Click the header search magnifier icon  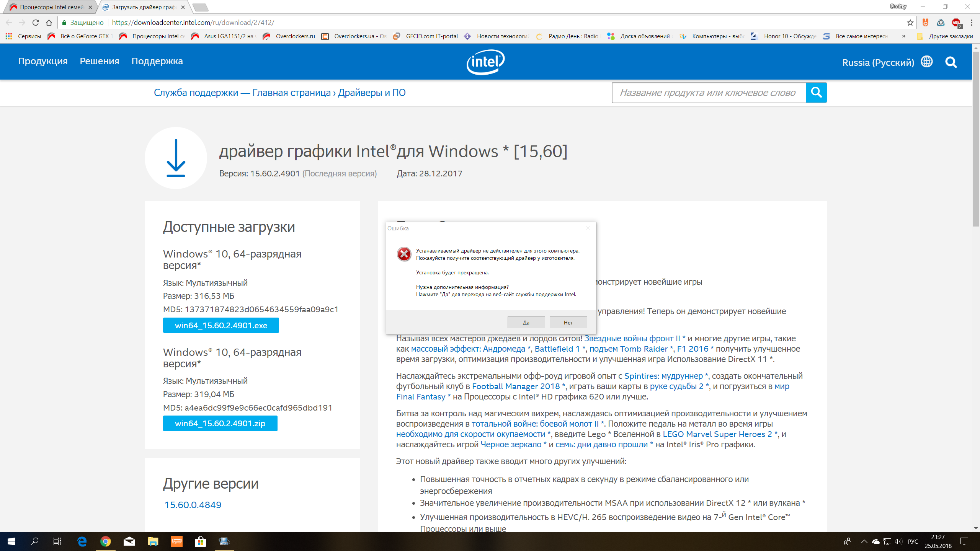tap(951, 62)
